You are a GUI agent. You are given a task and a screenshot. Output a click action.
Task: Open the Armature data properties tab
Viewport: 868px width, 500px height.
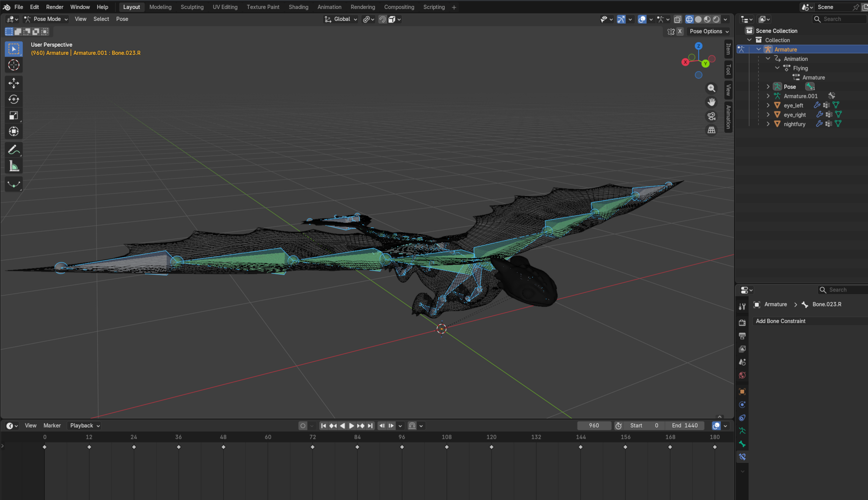[x=742, y=431]
